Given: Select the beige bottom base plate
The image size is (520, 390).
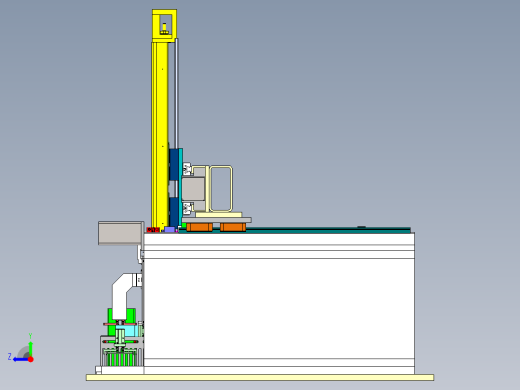Looking at the screenshot, I should click(x=260, y=378).
